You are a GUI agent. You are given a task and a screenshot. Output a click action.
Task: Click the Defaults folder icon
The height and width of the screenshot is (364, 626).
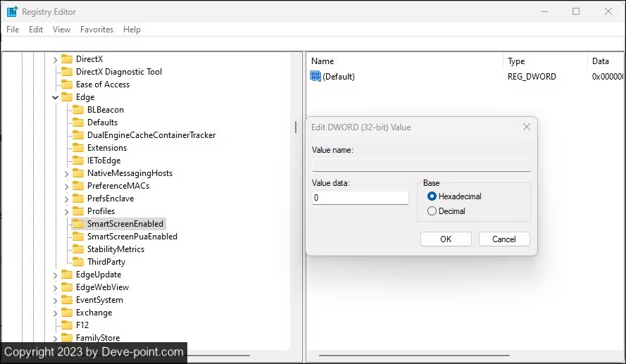click(78, 123)
